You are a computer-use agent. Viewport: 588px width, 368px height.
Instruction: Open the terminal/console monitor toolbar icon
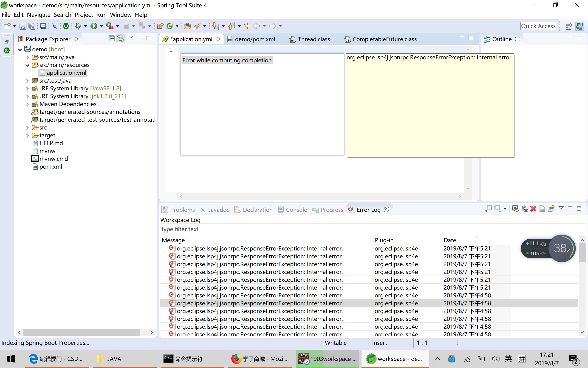43,26
